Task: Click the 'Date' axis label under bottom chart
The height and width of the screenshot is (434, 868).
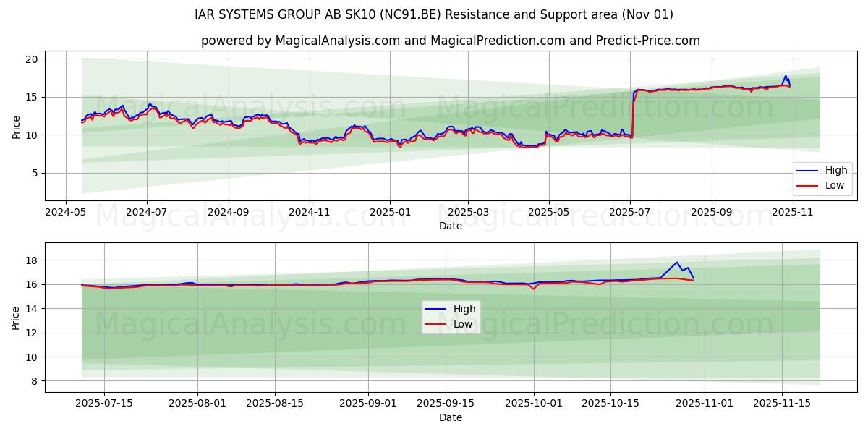Action: tap(451, 417)
